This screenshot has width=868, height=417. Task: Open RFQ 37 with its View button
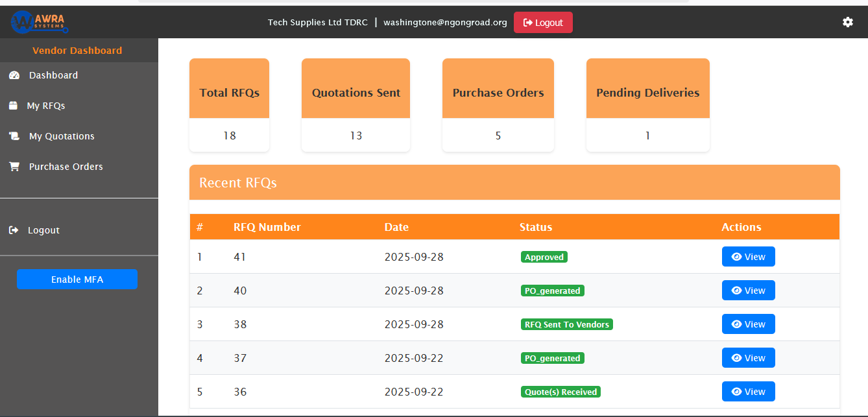[x=748, y=357]
